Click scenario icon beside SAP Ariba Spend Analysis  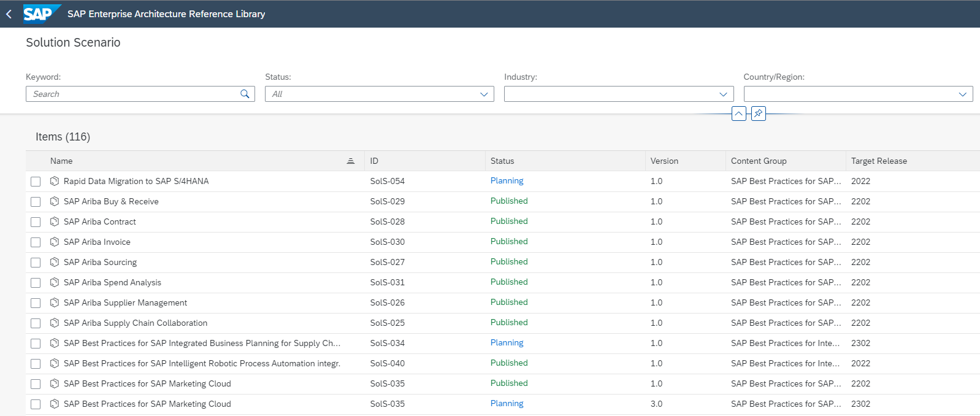(55, 282)
